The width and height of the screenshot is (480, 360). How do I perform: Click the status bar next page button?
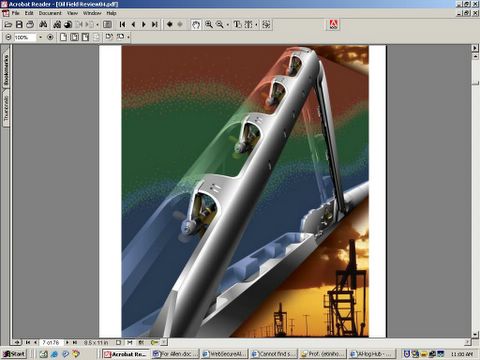[67, 342]
